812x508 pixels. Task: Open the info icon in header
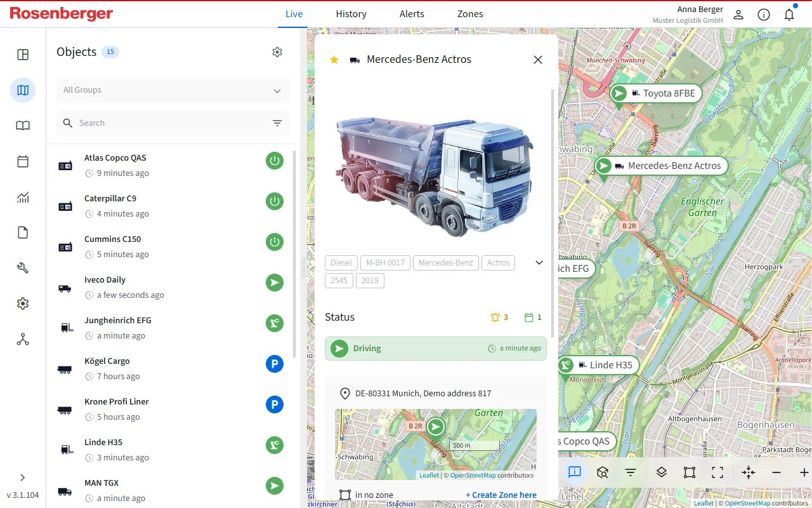[764, 15]
